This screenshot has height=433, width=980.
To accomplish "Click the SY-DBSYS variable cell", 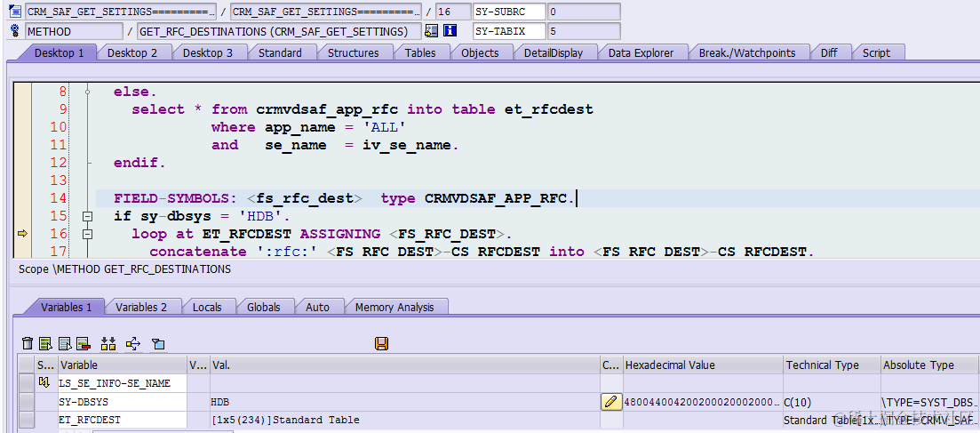I will click(123, 402).
